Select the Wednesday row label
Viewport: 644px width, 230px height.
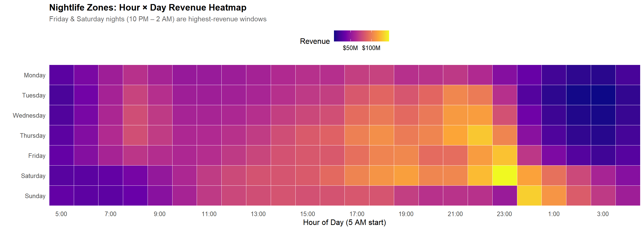click(x=29, y=115)
